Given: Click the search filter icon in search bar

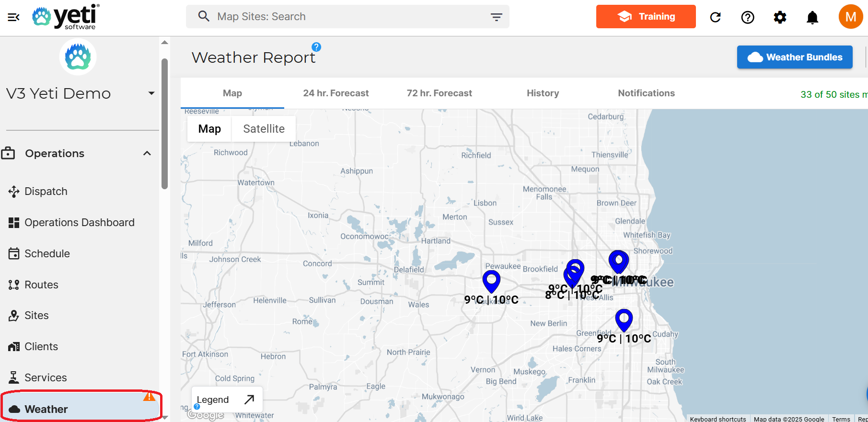Looking at the screenshot, I should 496,17.
